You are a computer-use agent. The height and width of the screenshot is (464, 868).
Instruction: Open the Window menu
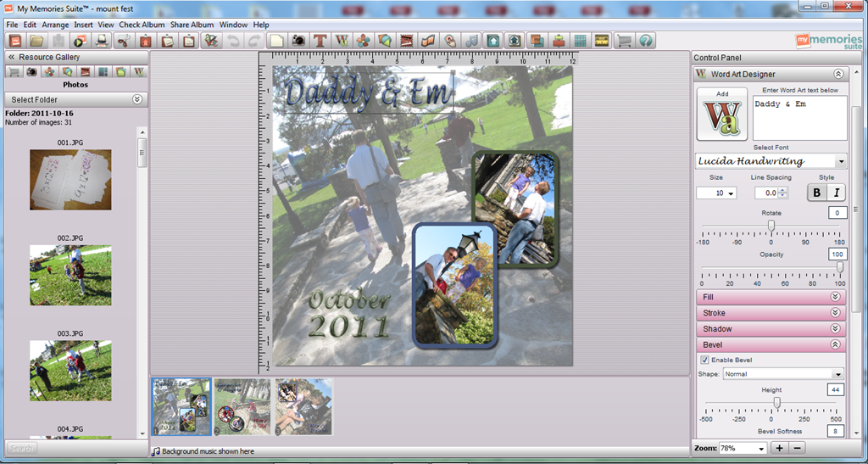point(234,25)
